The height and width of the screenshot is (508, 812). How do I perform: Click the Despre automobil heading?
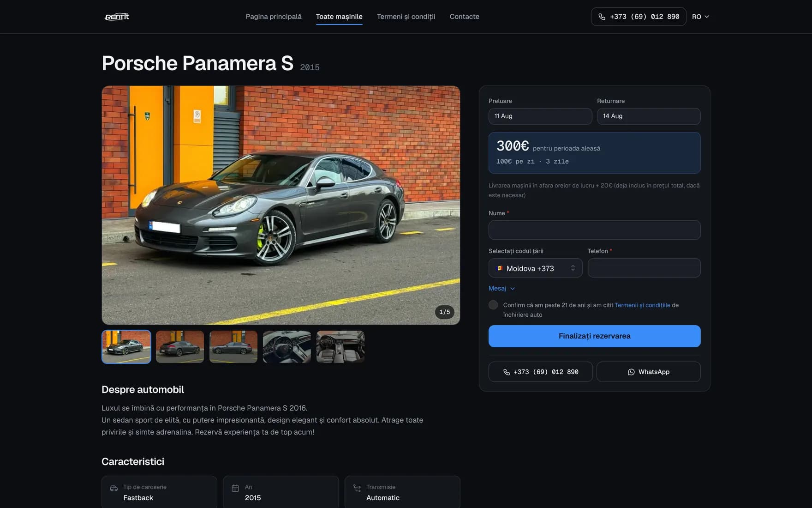[143, 389]
